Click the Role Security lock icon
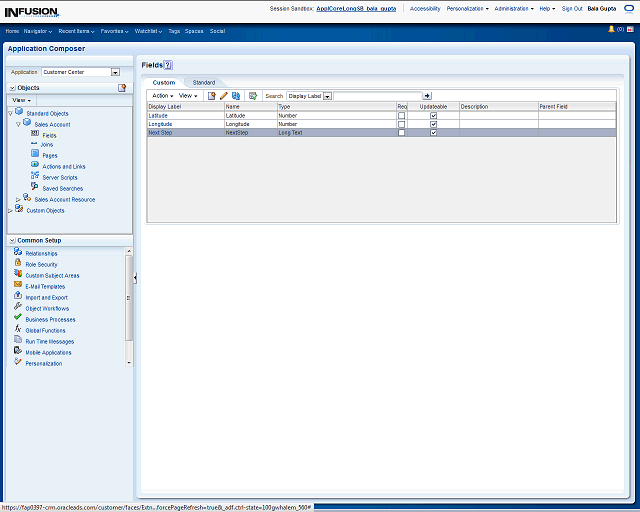 [18, 264]
